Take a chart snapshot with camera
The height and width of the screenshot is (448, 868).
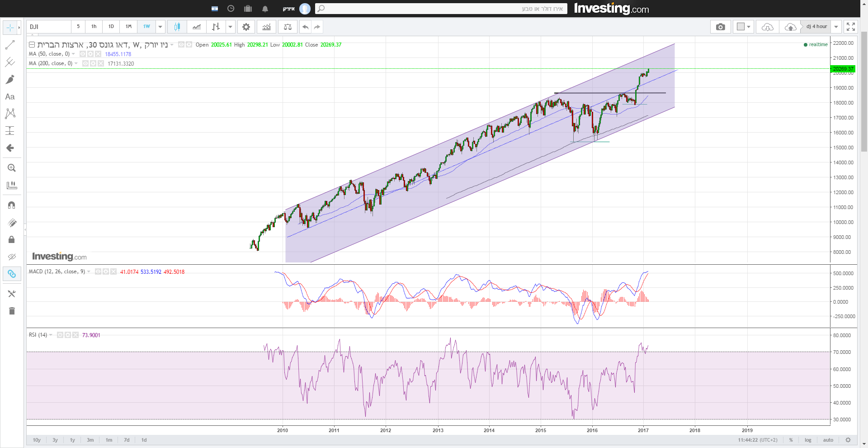coord(721,27)
